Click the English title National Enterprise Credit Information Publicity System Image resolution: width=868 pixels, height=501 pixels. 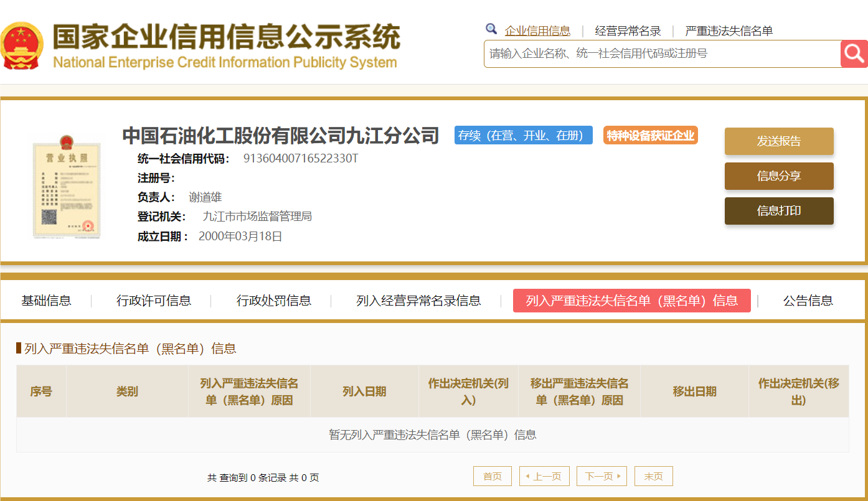(x=225, y=62)
